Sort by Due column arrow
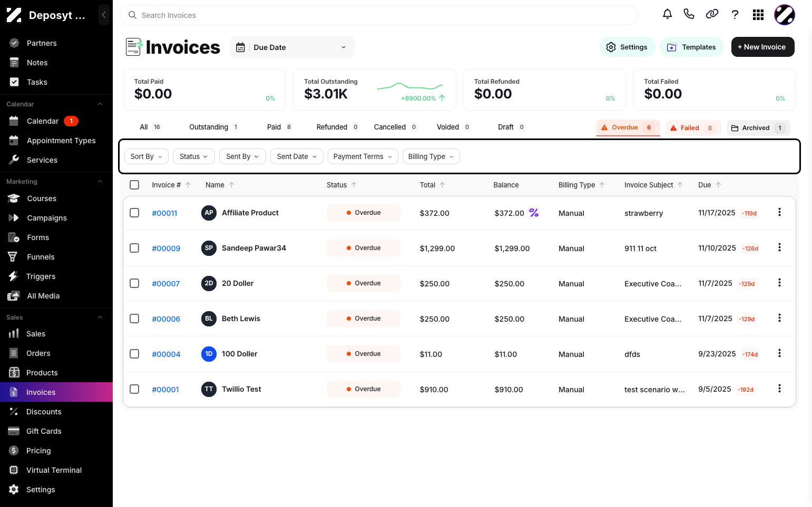Screen dimensions: 812x507 click(718, 185)
